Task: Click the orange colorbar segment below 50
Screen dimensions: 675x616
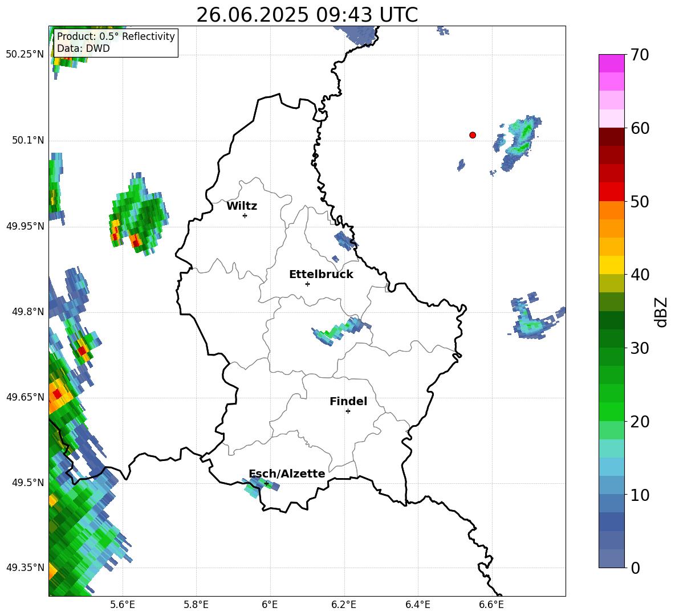Action: click(x=611, y=210)
